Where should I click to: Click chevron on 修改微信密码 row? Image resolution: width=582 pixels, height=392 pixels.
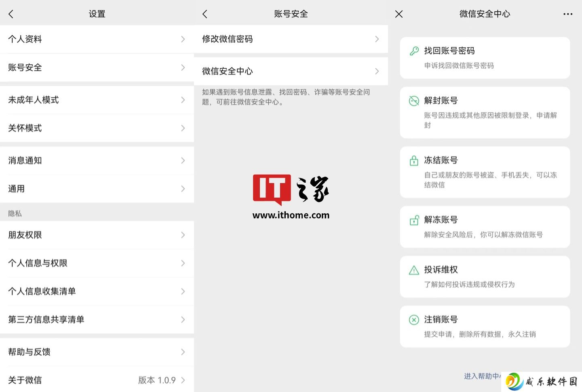377,39
